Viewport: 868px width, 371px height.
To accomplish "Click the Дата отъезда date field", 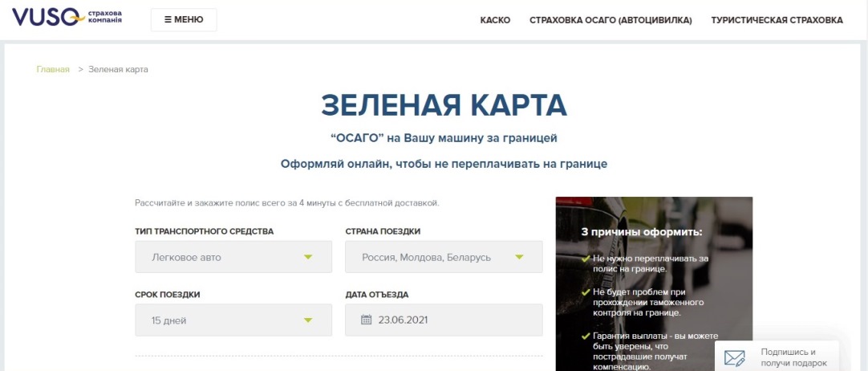I will click(x=444, y=320).
